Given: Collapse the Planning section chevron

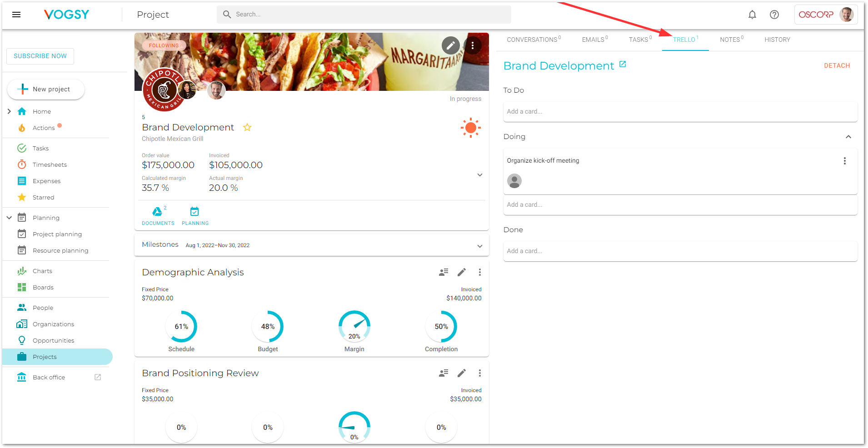Looking at the screenshot, I should [9, 218].
